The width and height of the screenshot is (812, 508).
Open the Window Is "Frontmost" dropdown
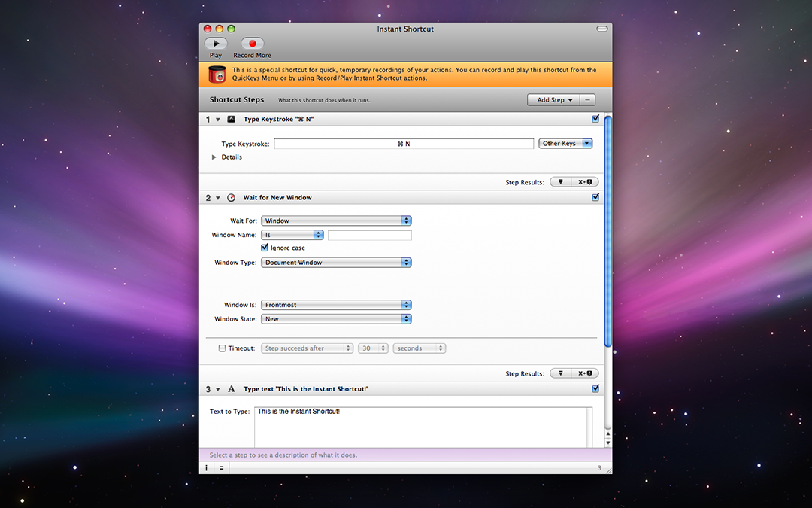point(336,305)
